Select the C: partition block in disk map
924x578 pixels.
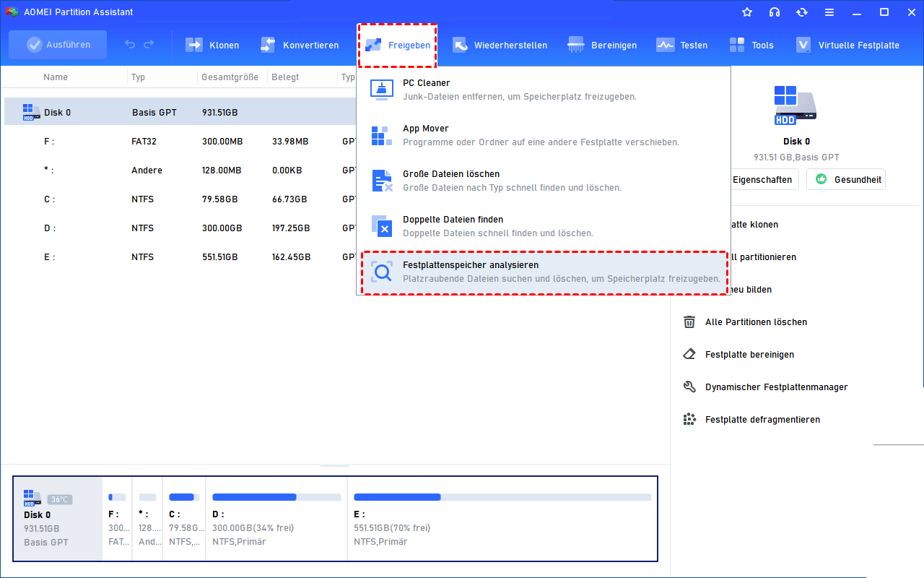pyautogui.click(x=184, y=519)
